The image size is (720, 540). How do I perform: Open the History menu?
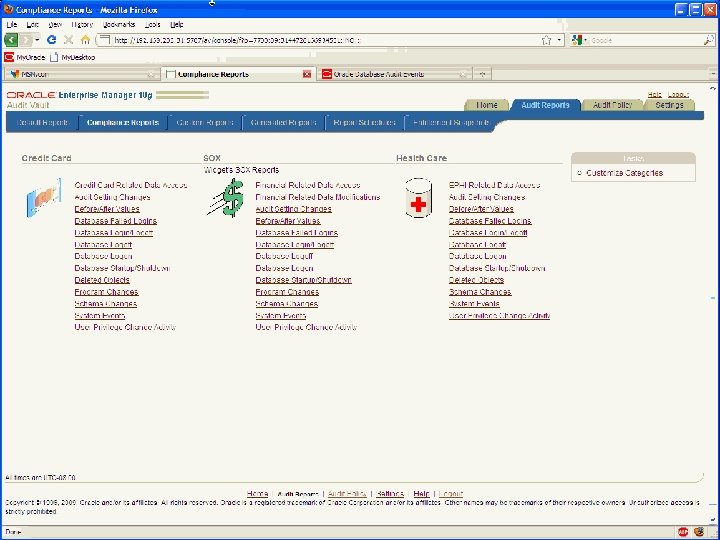pyautogui.click(x=82, y=24)
